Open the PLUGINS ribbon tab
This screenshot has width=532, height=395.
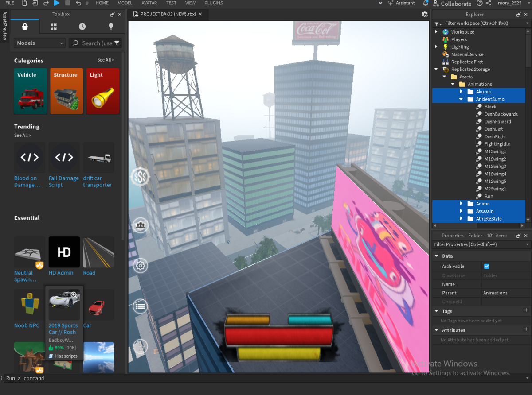[x=214, y=3]
